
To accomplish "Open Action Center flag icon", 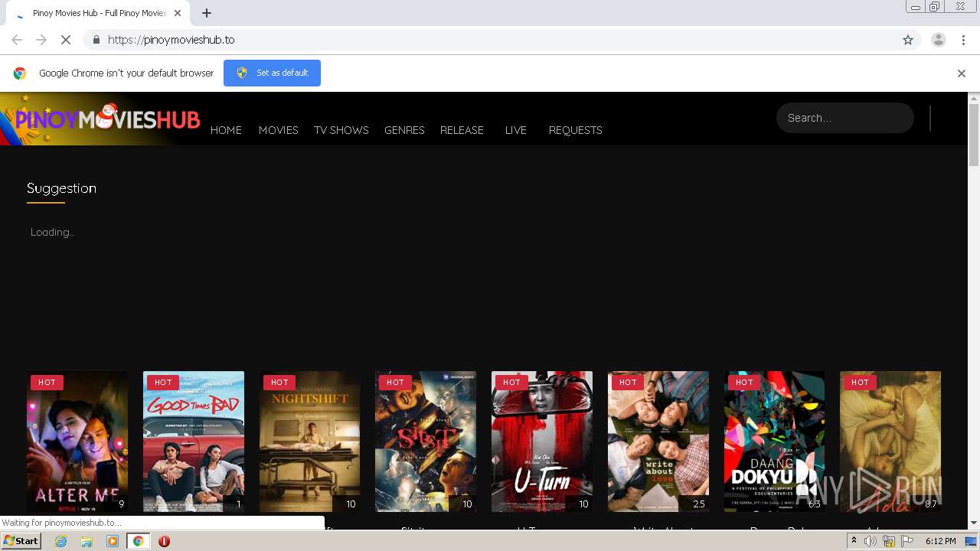I will pyautogui.click(x=906, y=541).
